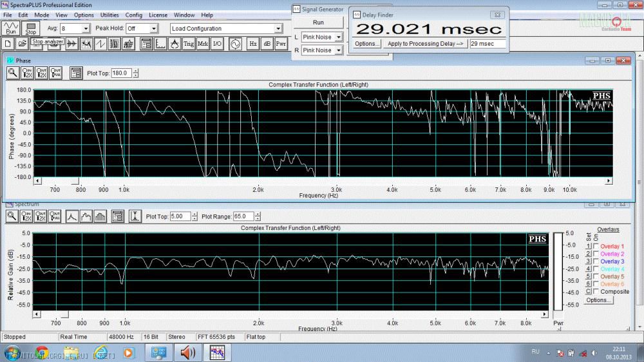Viewport: 644px width, 362px height.
Task: Open the Load Configuration dropdown
Action: [x=278, y=29]
